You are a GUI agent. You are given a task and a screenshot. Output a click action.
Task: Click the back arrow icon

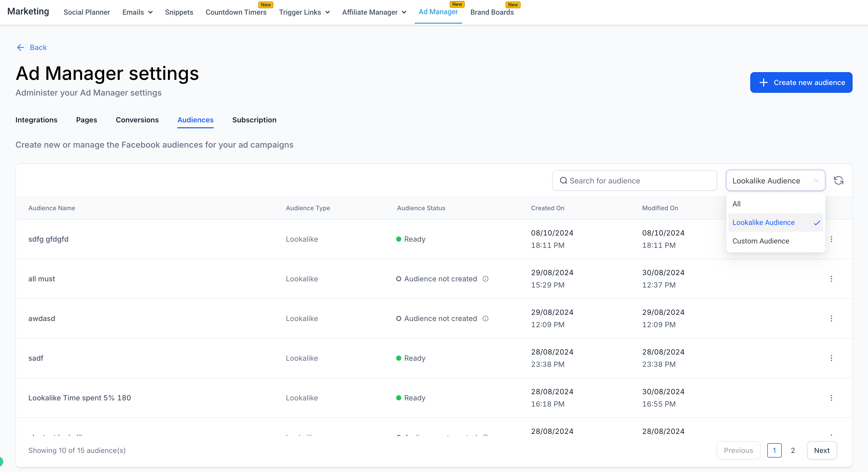pos(21,48)
